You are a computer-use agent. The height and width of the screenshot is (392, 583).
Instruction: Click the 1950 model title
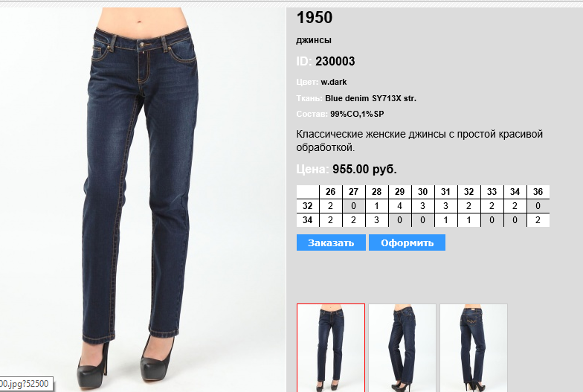[314, 18]
